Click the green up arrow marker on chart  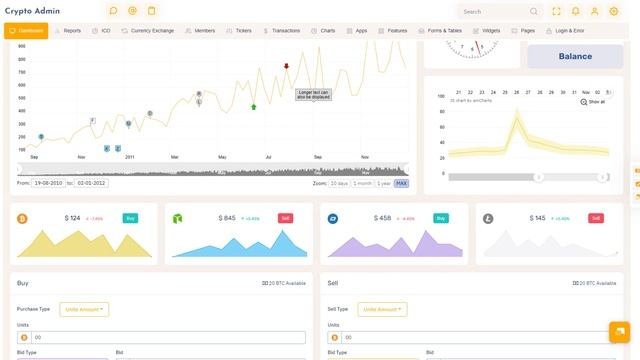point(253,107)
